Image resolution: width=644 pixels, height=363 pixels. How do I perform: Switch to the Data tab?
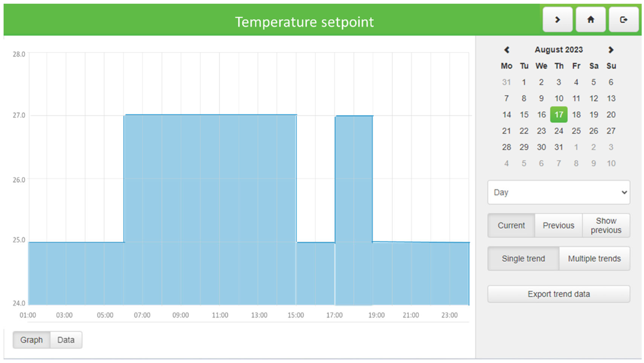(66, 340)
